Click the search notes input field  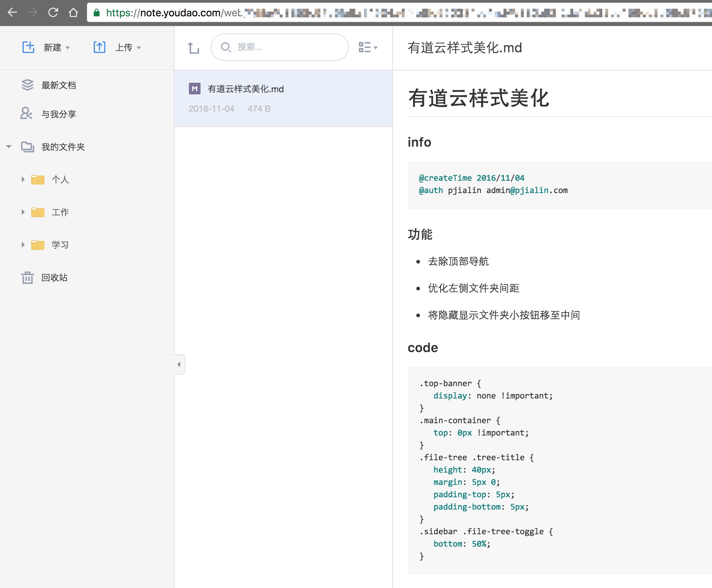[x=287, y=47]
